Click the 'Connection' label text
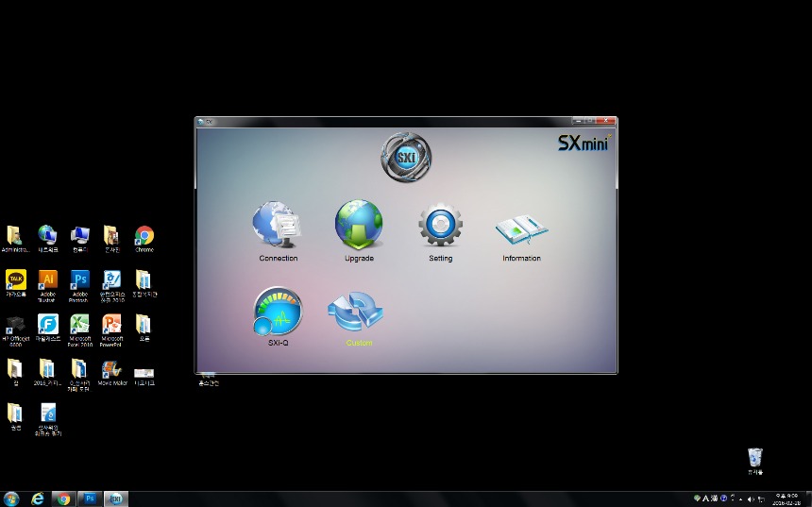Screen dimensions: 812x507 pos(279,258)
